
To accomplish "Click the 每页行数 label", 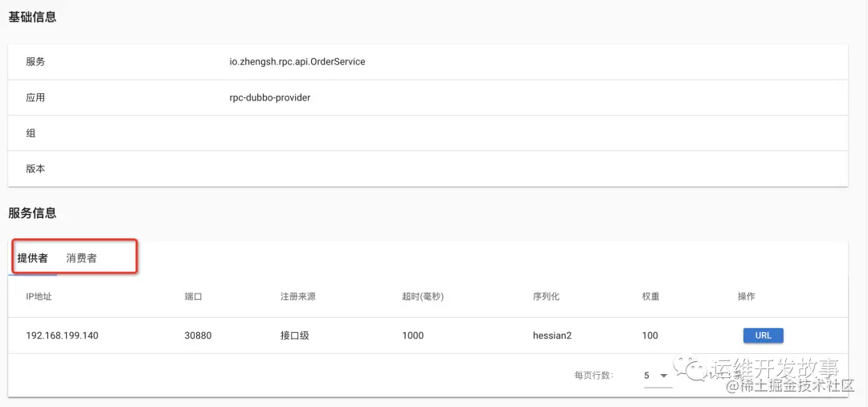I will [x=594, y=376].
